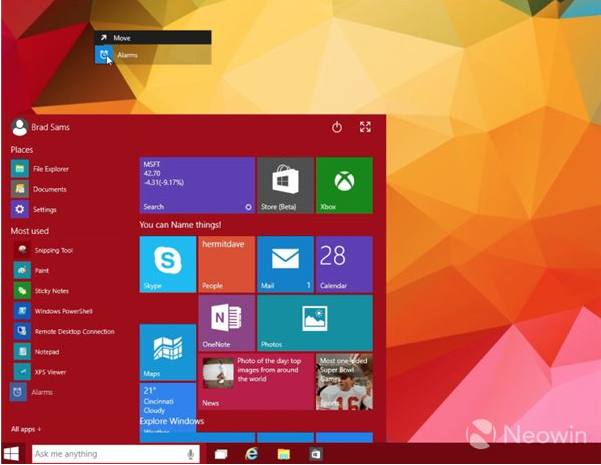The height and width of the screenshot is (465, 601).
Task: Launch the Xbox tile
Action: point(344,185)
